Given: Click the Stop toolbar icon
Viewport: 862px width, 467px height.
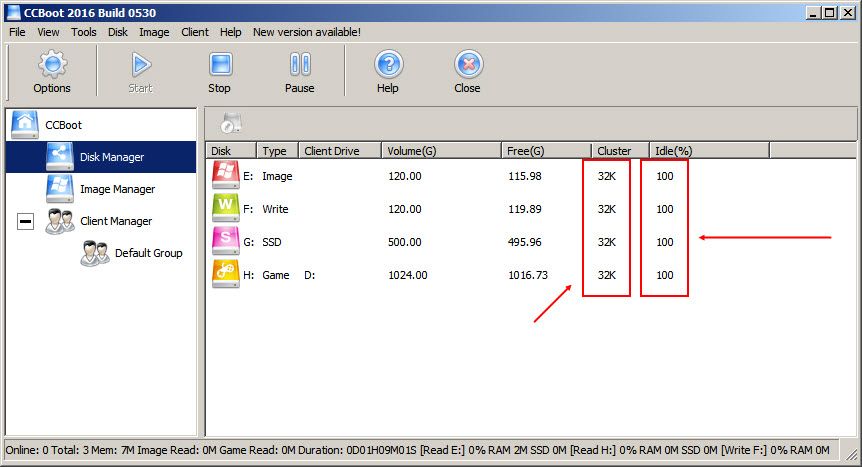Looking at the screenshot, I should (x=220, y=64).
